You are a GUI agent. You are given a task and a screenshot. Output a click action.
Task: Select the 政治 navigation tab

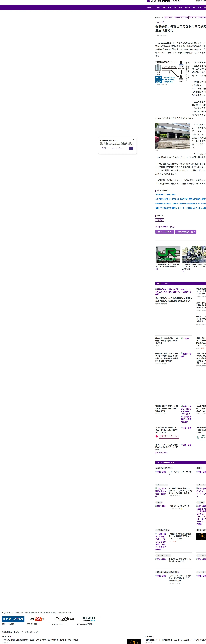pyautogui.click(x=175, y=8)
